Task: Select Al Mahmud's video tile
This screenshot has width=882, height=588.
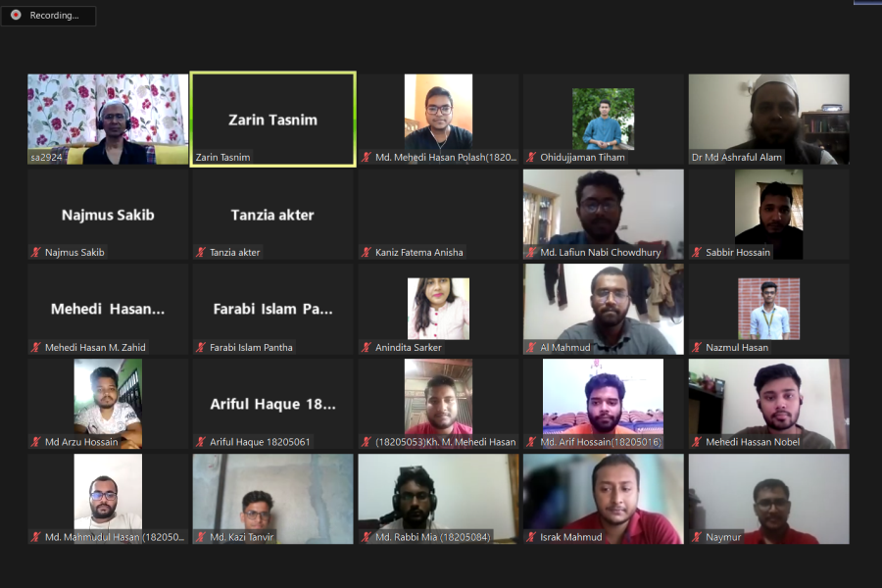Action: 604,309
